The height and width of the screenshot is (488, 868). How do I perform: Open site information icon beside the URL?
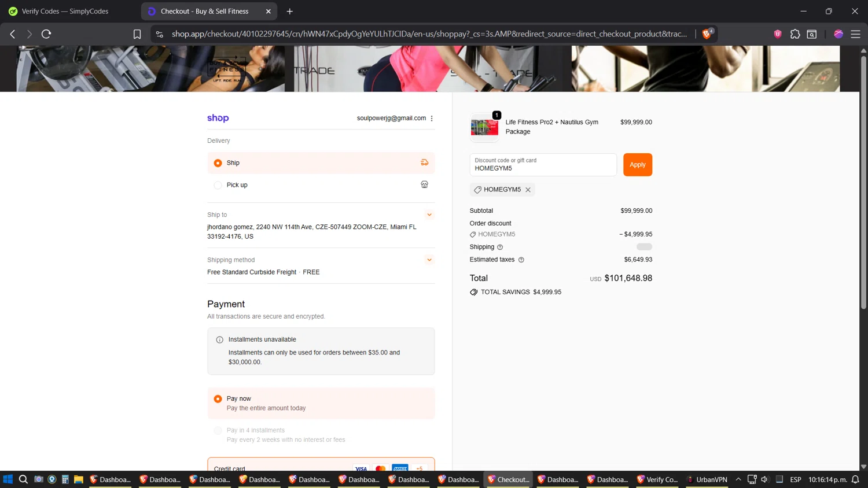[160, 34]
